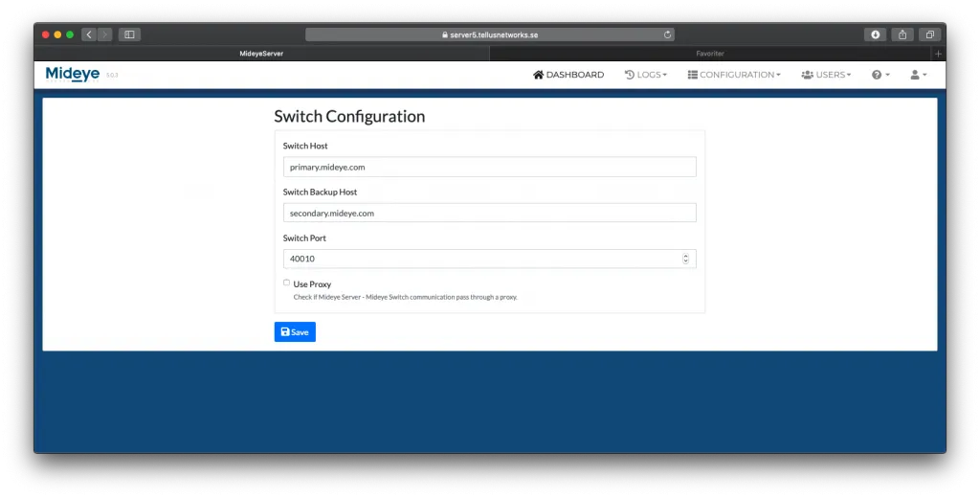Click the proxy help description text

coord(405,297)
